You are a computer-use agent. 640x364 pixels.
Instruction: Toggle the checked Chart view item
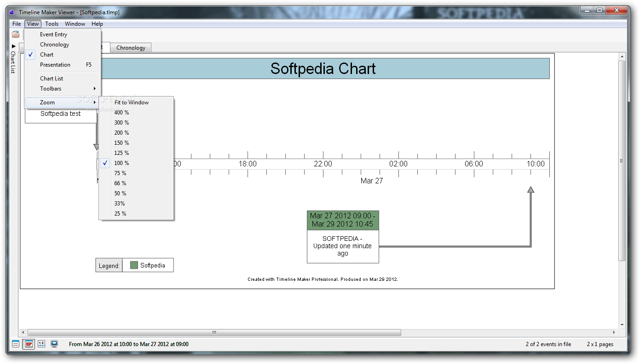click(x=63, y=55)
